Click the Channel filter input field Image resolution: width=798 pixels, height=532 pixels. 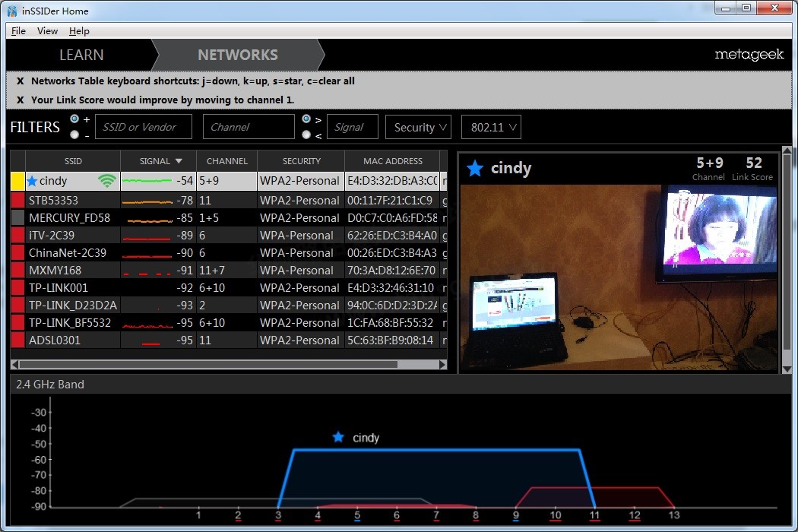pos(249,127)
